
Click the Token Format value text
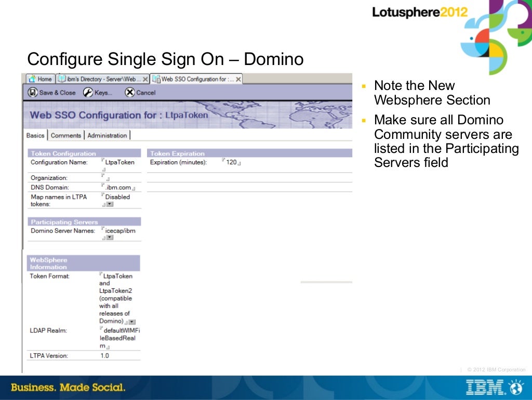[116, 299]
